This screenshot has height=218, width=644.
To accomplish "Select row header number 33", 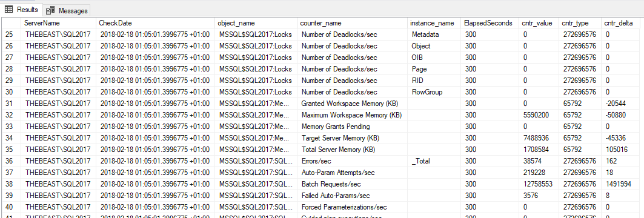I will click(10, 127).
